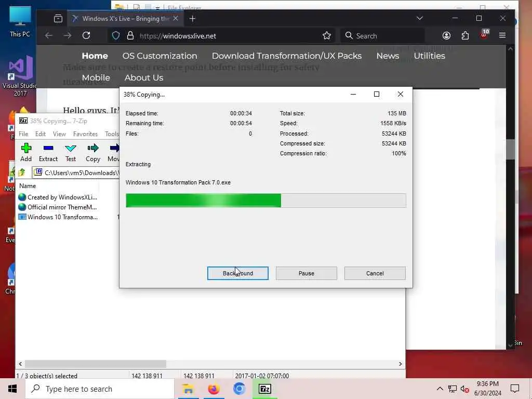This screenshot has width=532, height=399.
Task: Open Chromium from the taskbar
Action: [239, 389]
